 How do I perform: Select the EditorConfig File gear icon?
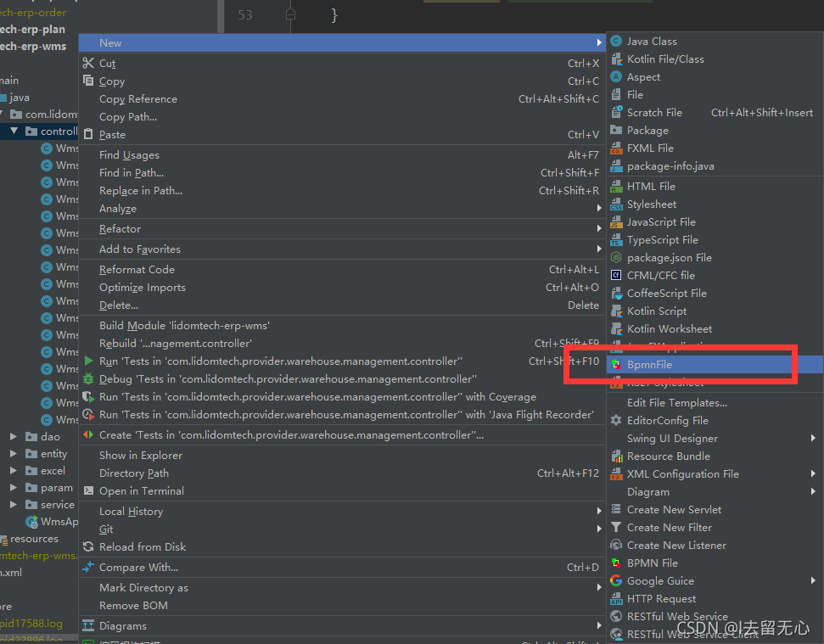(616, 420)
